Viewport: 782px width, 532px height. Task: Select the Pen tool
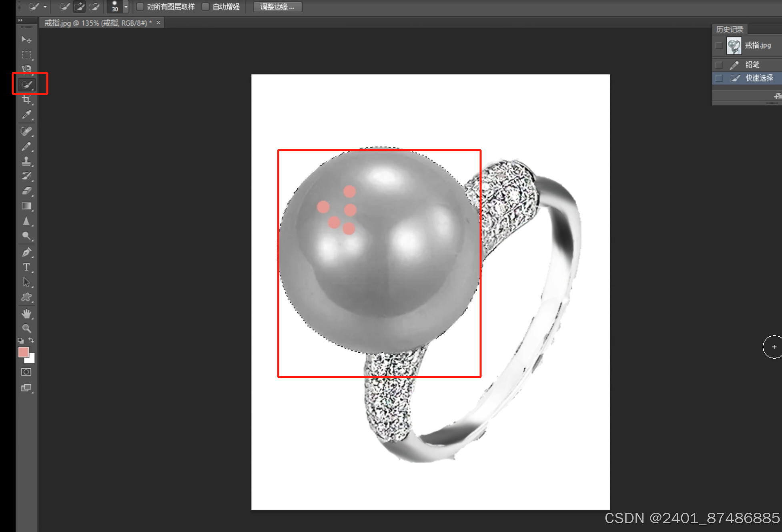pos(26,252)
